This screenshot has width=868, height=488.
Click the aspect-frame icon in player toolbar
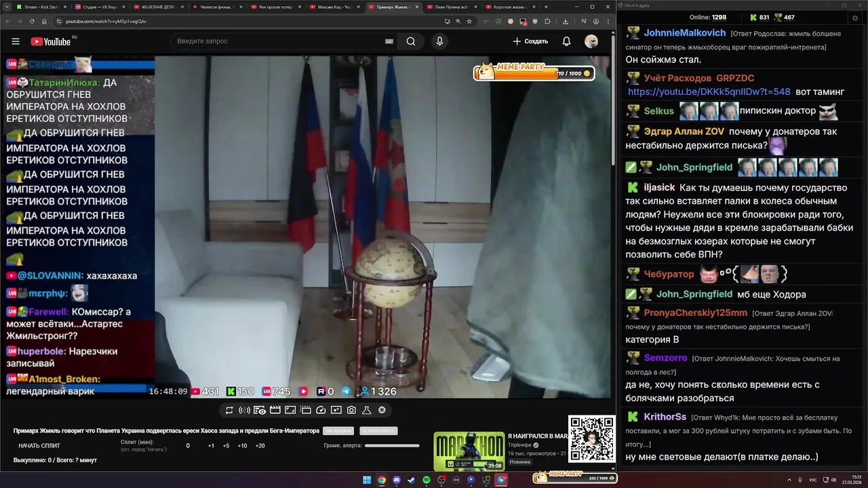point(290,410)
